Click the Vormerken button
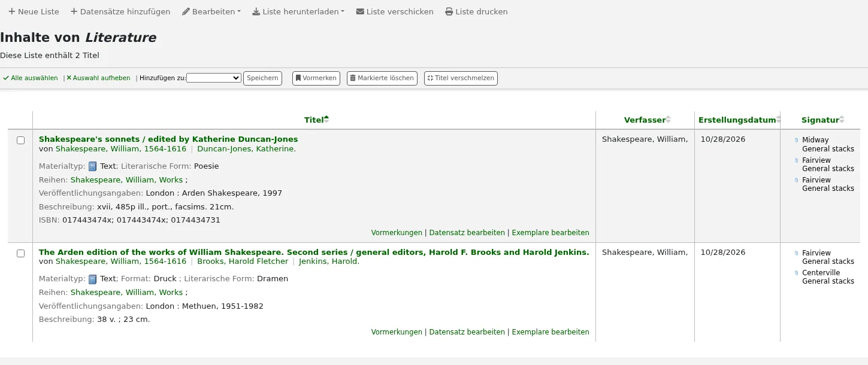 [x=316, y=78]
